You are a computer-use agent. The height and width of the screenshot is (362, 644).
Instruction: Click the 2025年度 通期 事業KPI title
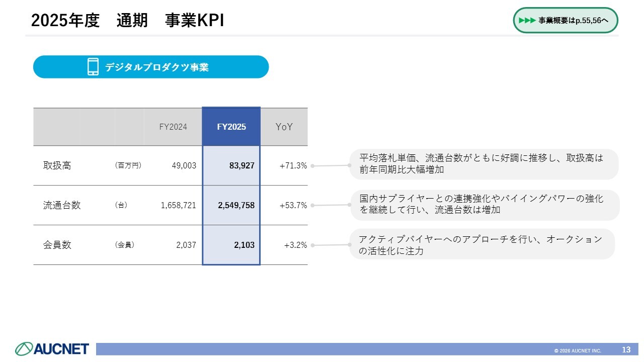coord(128,21)
